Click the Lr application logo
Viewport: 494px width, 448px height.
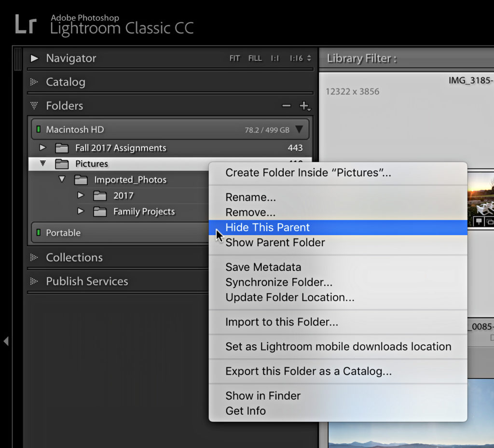pyautogui.click(x=26, y=24)
